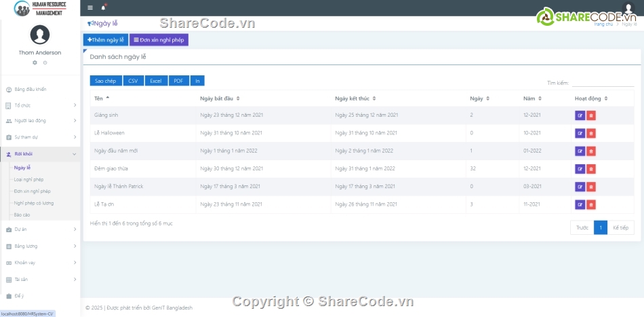Select Nghỉ phép có lương submenu item
Screen dimensions: 644x317
tap(34, 203)
